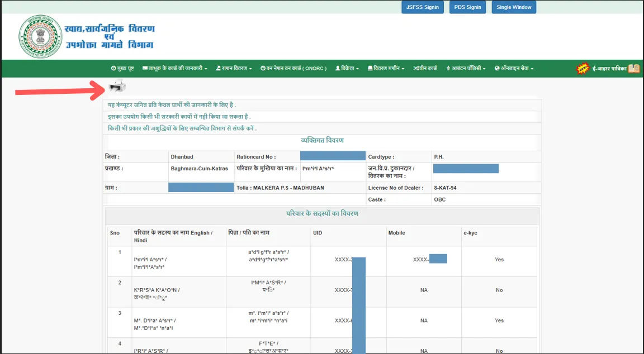This screenshot has width=644, height=354.
Task: Open the PDS Signin button
Action: tap(468, 7)
